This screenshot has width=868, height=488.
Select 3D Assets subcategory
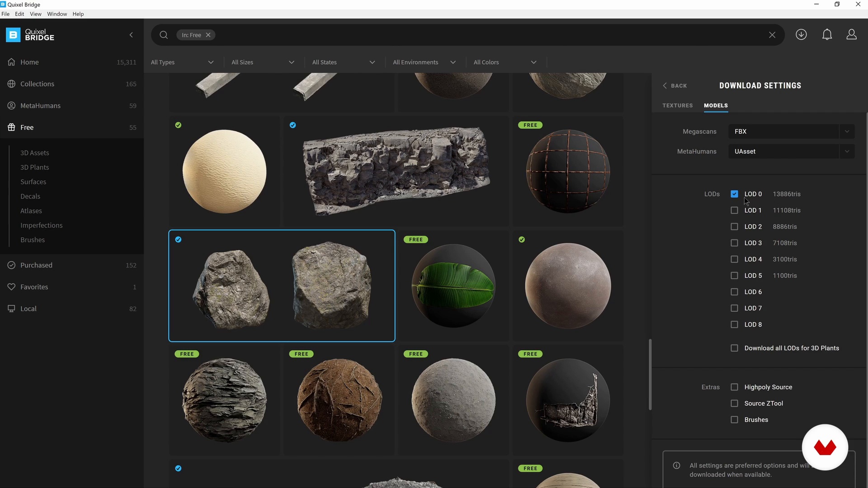(x=35, y=153)
